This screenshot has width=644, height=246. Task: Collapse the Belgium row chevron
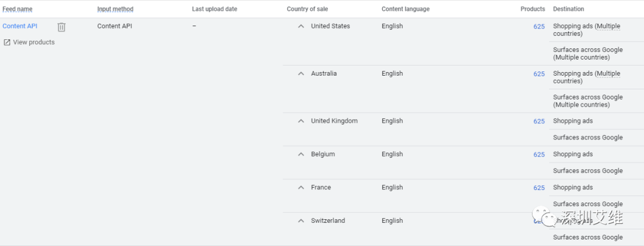click(301, 154)
